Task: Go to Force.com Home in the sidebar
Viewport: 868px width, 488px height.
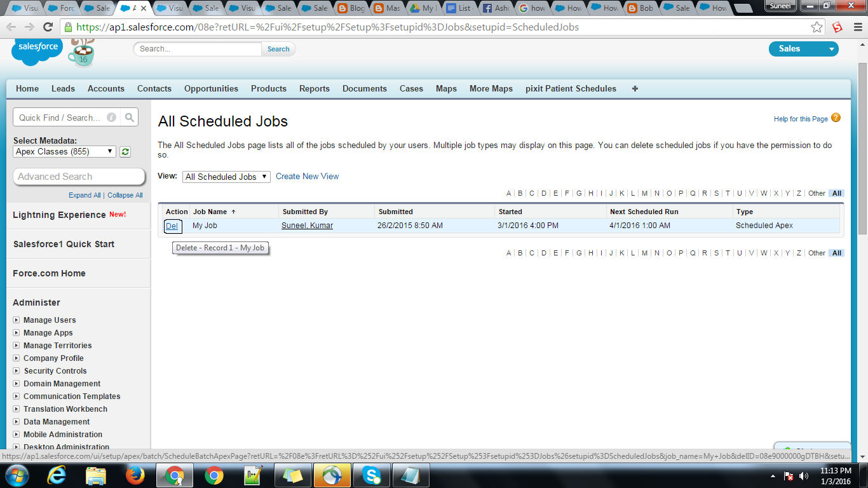Action: (x=49, y=273)
